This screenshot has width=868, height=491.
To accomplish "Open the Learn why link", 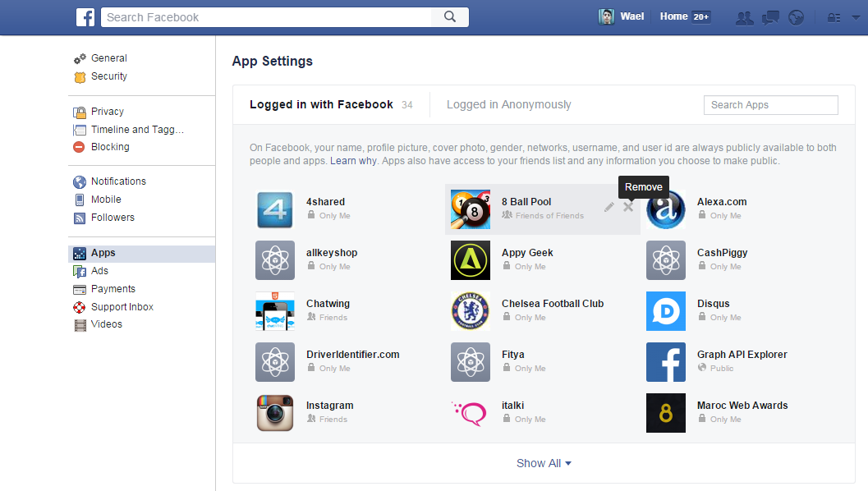I will click(353, 161).
